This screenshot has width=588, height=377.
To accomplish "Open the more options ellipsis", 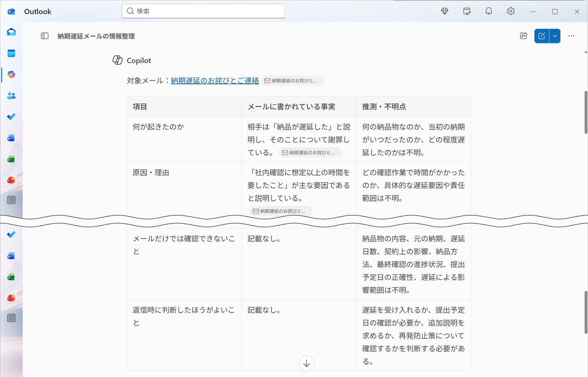I will (x=571, y=36).
